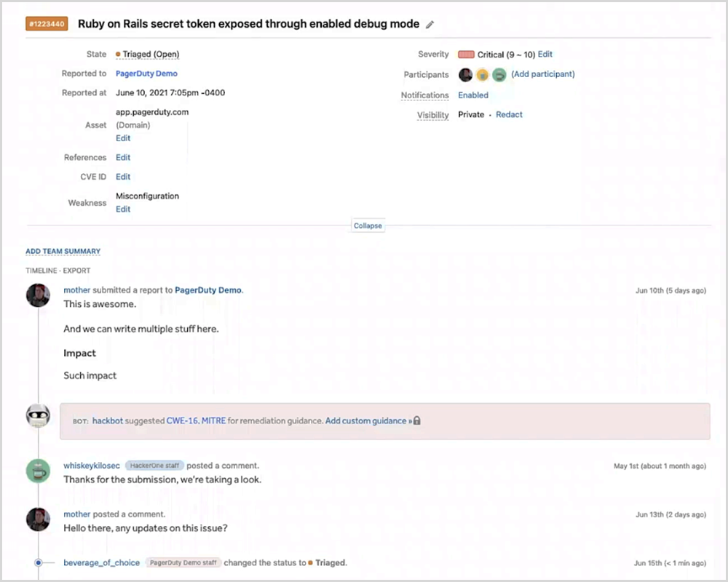The image size is (728, 582).
Task: Click the first participant avatar
Action: [x=466, y=74]
